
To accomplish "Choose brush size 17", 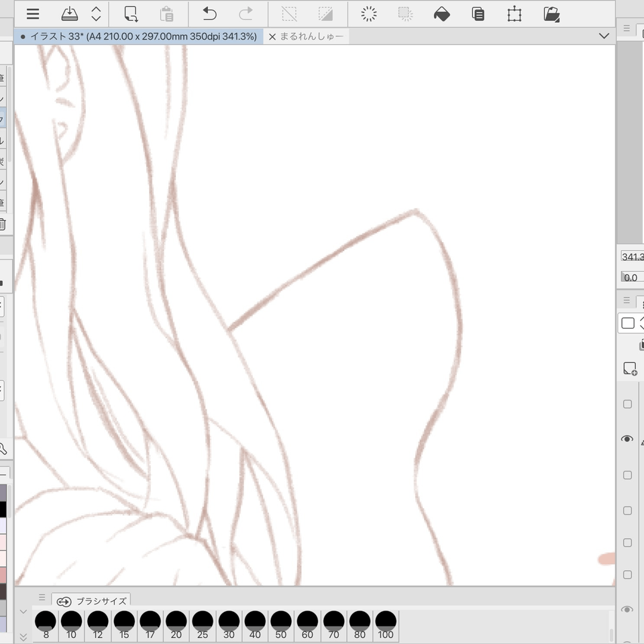I will tap(150, 625).
